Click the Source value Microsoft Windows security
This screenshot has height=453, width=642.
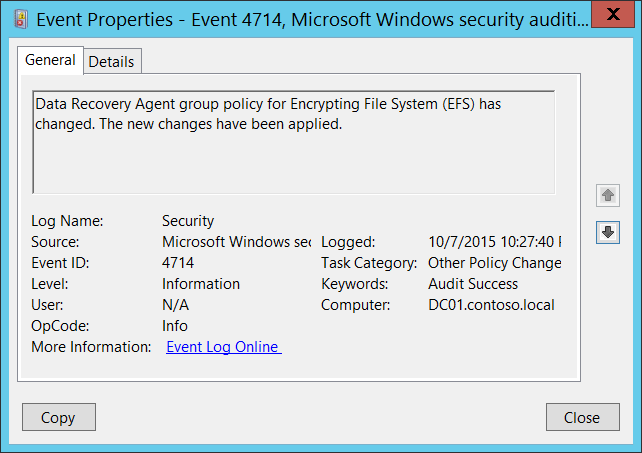tap(236, 242)
